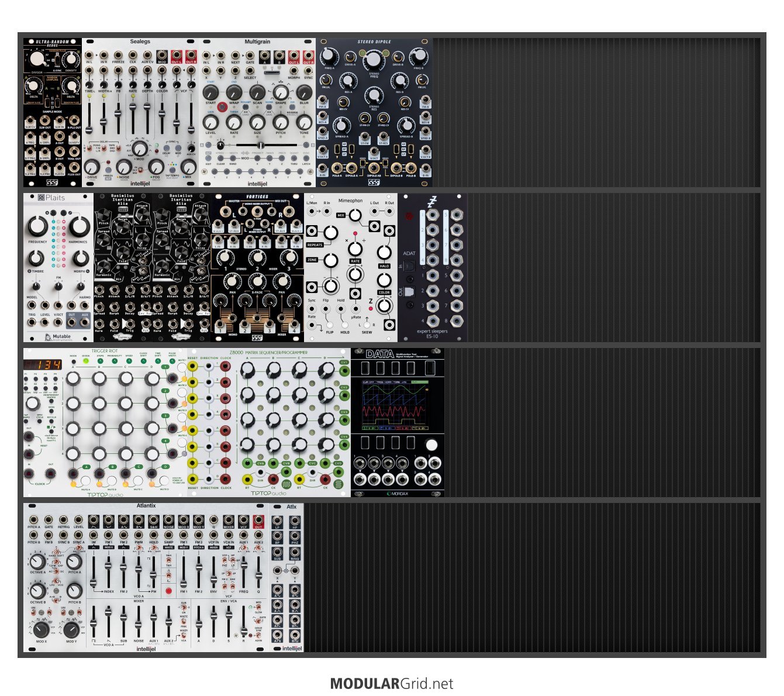This screenshot has width=784, height=696.
Task: Click the Clear button on Multigrain
Action: [x=221, y=159]
